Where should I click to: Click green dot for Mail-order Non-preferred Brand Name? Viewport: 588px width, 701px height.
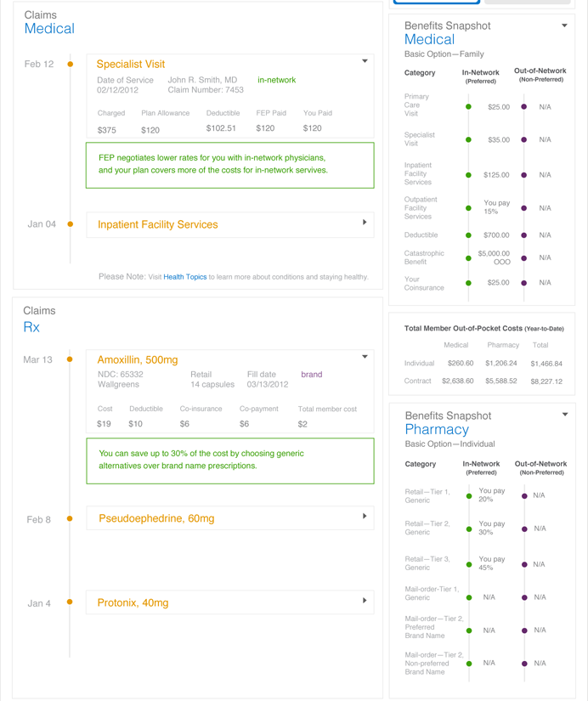pos(469,664)
